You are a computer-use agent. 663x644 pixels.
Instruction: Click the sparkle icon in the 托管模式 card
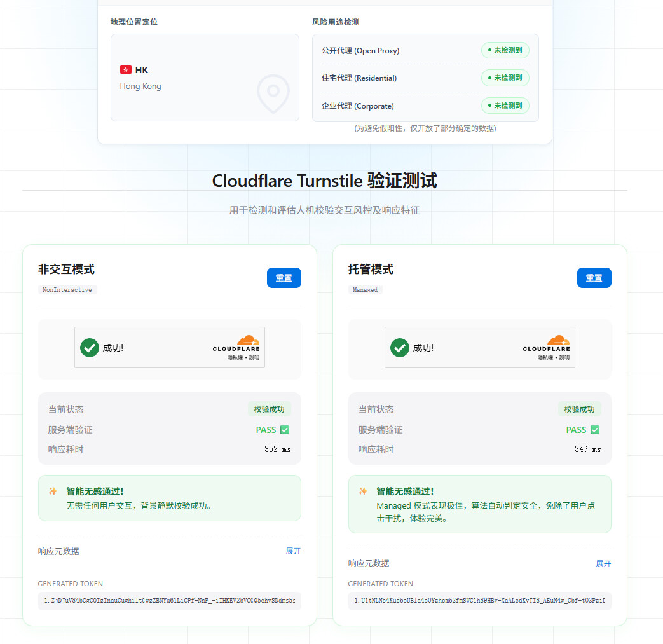363,491
